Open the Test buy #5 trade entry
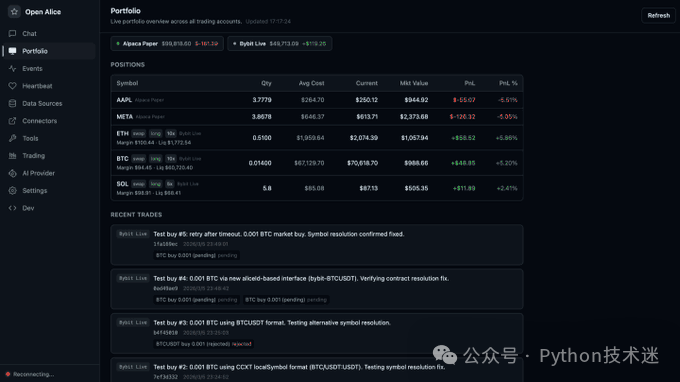This screenshot has width=680, height=382. 317,245
